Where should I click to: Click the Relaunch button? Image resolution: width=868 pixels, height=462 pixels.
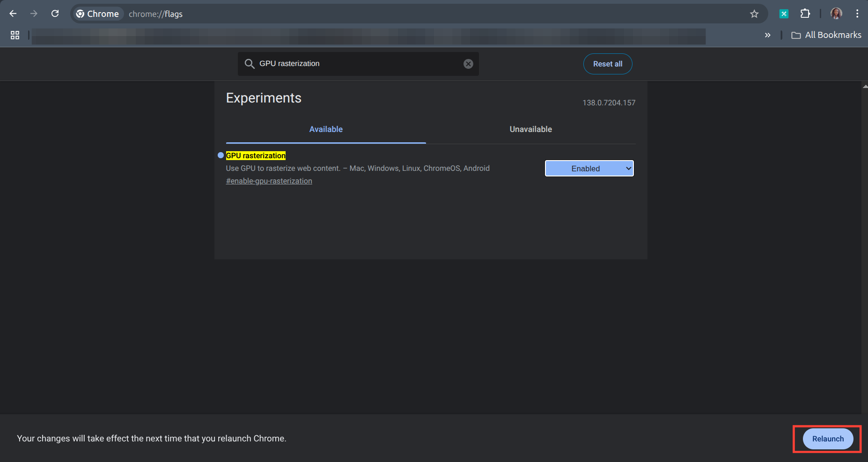click(x=828, y=439)
